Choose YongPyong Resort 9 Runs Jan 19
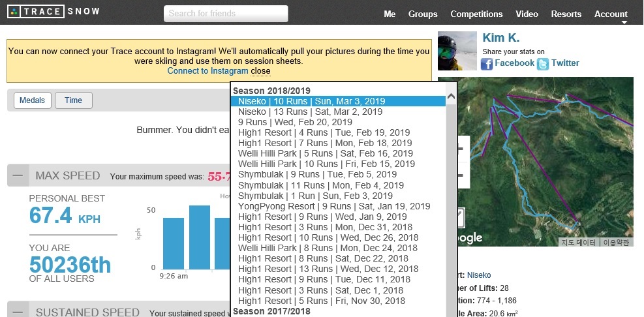644x317 pixels. point(338,206)
